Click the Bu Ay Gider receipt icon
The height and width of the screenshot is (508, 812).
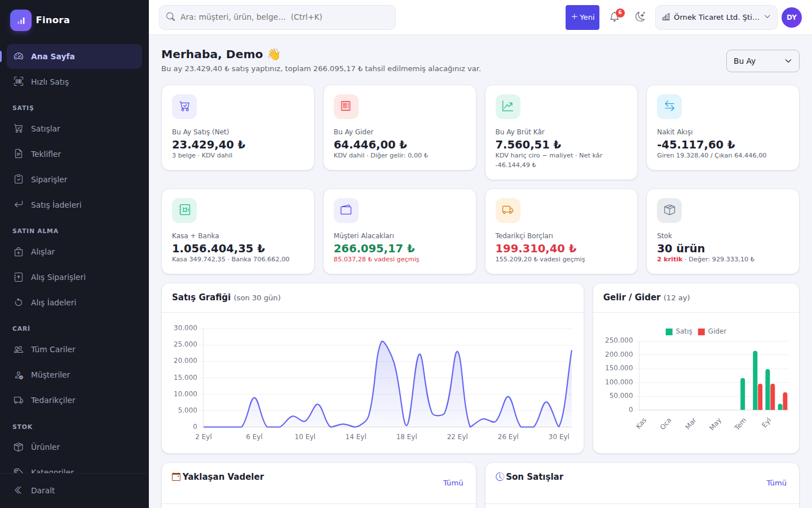pos(346,106)
